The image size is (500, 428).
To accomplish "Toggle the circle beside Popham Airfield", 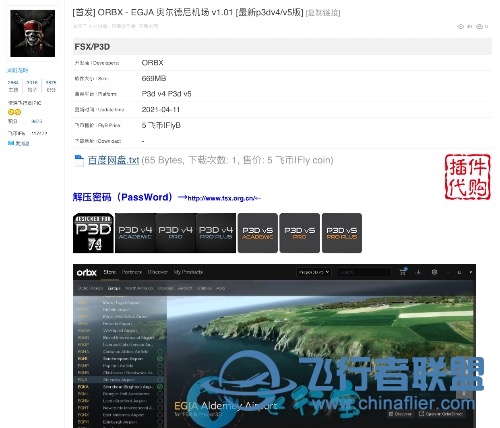I will [160, 366].
